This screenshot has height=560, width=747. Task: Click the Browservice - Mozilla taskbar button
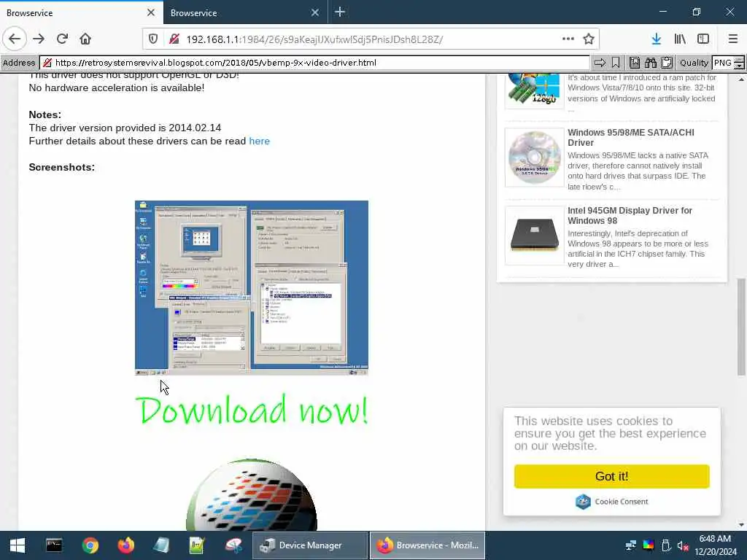click(x=427, y=545)
